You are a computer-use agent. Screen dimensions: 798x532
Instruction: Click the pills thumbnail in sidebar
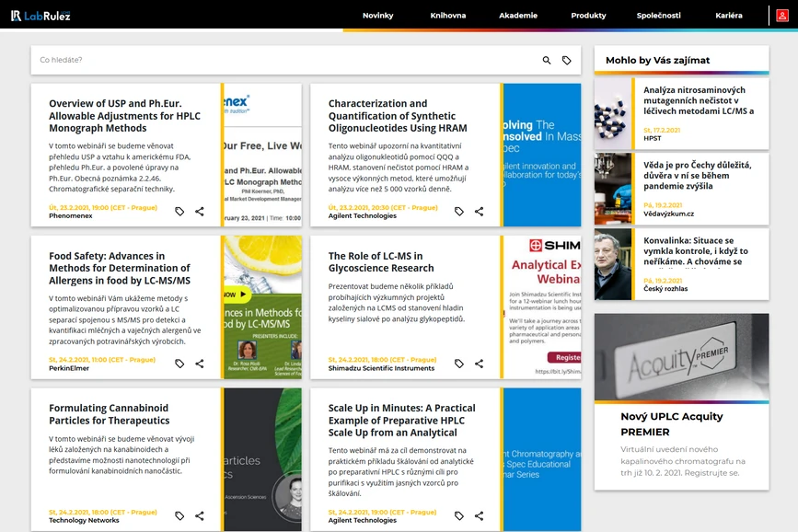[613, 113]
